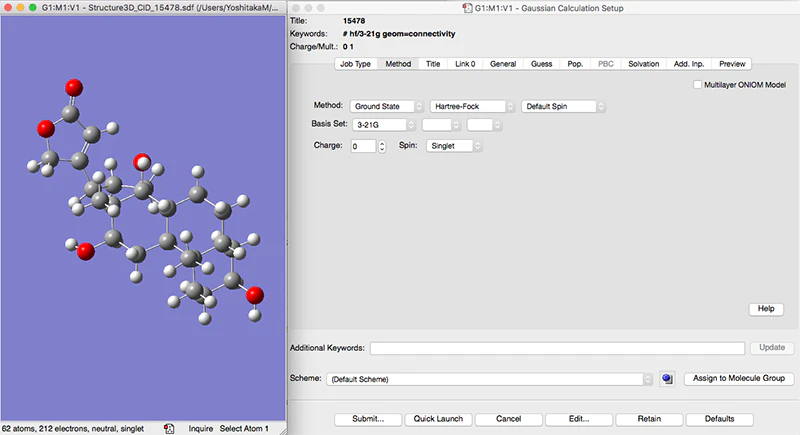Click the Charge value input field
Image resolution: width=800 pixels, height=435 pixels.
(x=363, y=146)
